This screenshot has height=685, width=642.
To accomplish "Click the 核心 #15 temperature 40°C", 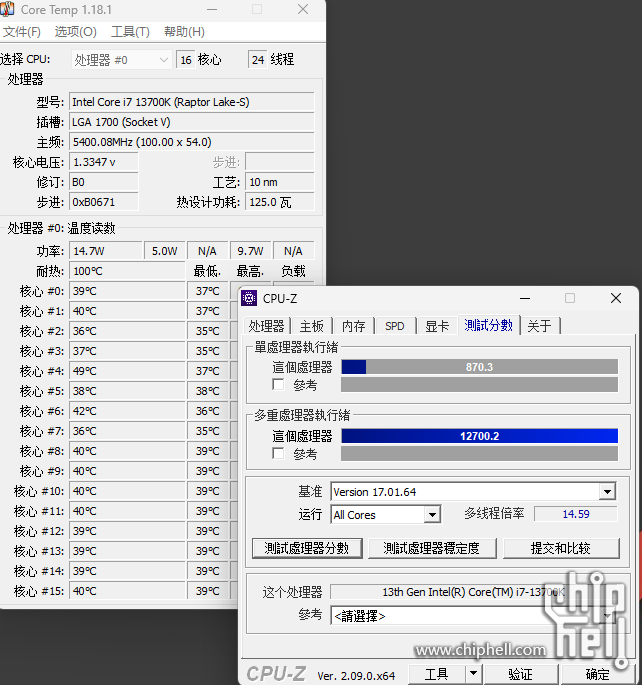I will click(127, 592).
